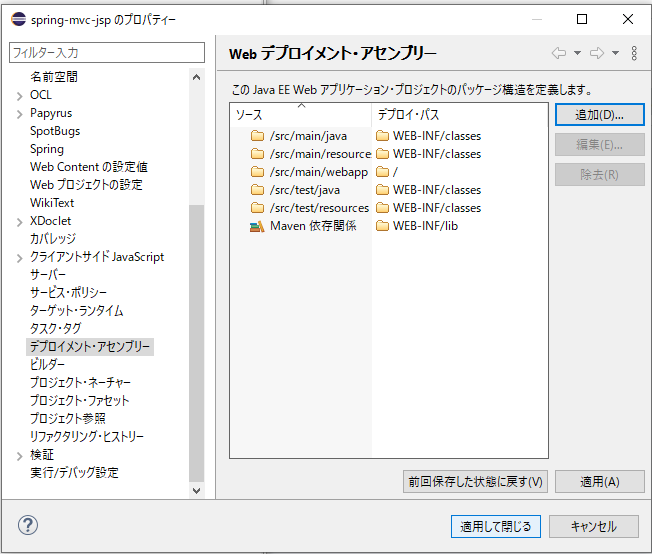Click the 除去(R) button
This screenshot has height=554, width=652.
point(600,175)
